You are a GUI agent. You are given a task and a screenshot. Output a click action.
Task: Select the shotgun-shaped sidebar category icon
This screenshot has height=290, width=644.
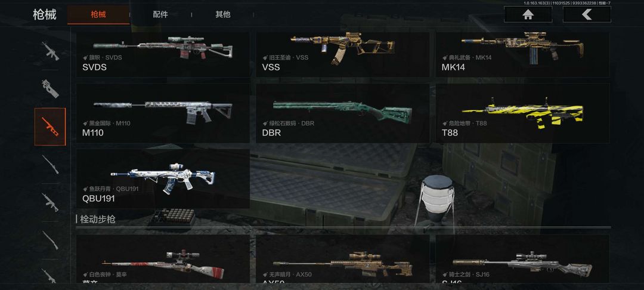[50, 240]
